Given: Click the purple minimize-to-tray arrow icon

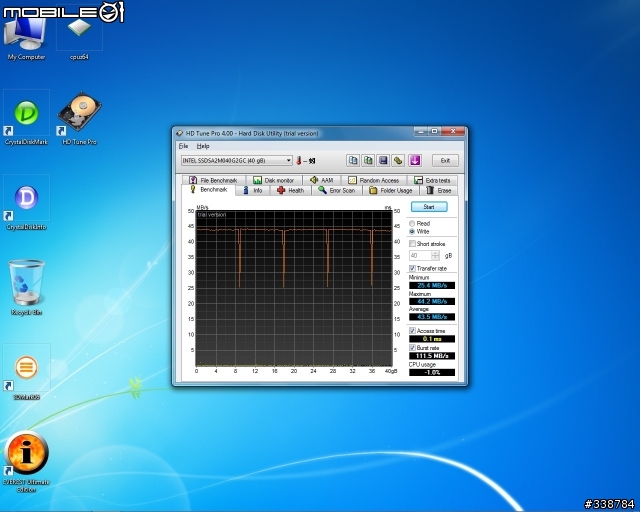Looking at the screenshot, I should (415, 160).
